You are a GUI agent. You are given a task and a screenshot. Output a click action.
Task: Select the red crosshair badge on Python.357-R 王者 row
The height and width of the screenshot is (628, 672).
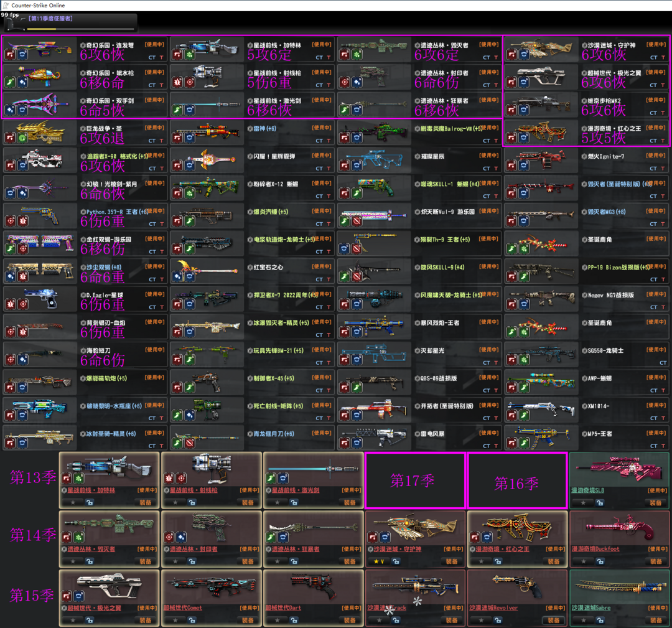pyautogui.click(x=10, y=221)
